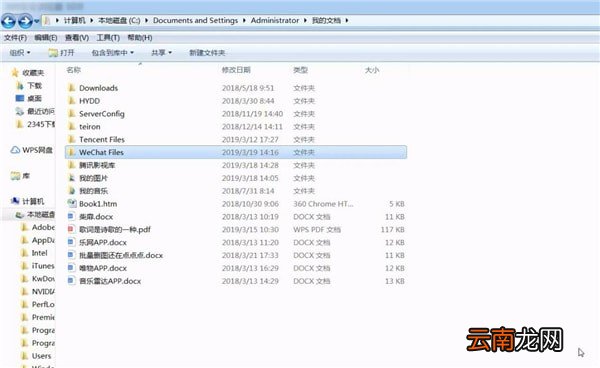Open Intel folder in navigation tree
Screen dimensions: 600x368
[39, 253]
